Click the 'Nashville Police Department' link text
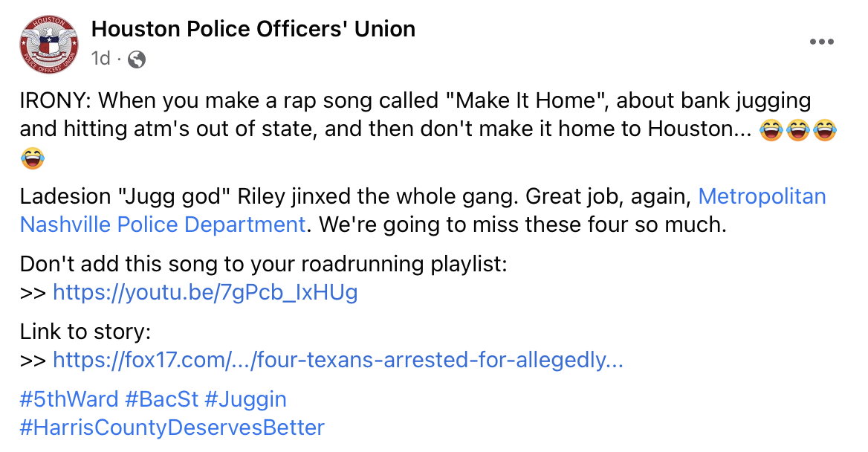The width and height of the screenshot is (868, 452). [x=163, y=225]
